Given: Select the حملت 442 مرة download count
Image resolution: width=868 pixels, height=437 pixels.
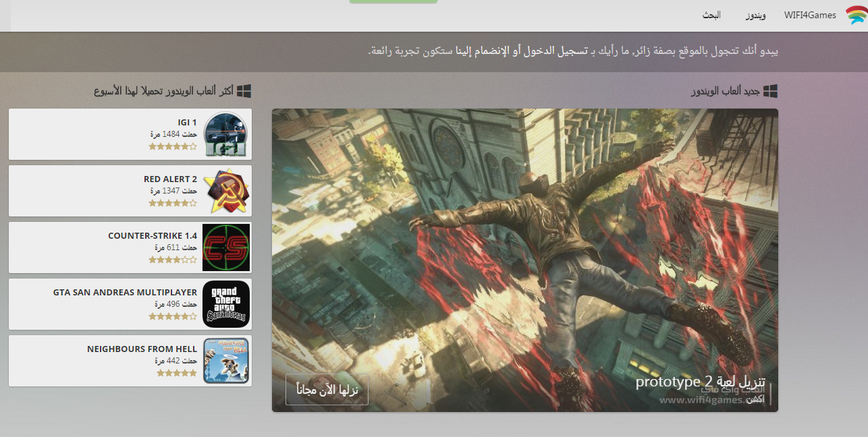Looking at the screenshot, I should 175,361.
